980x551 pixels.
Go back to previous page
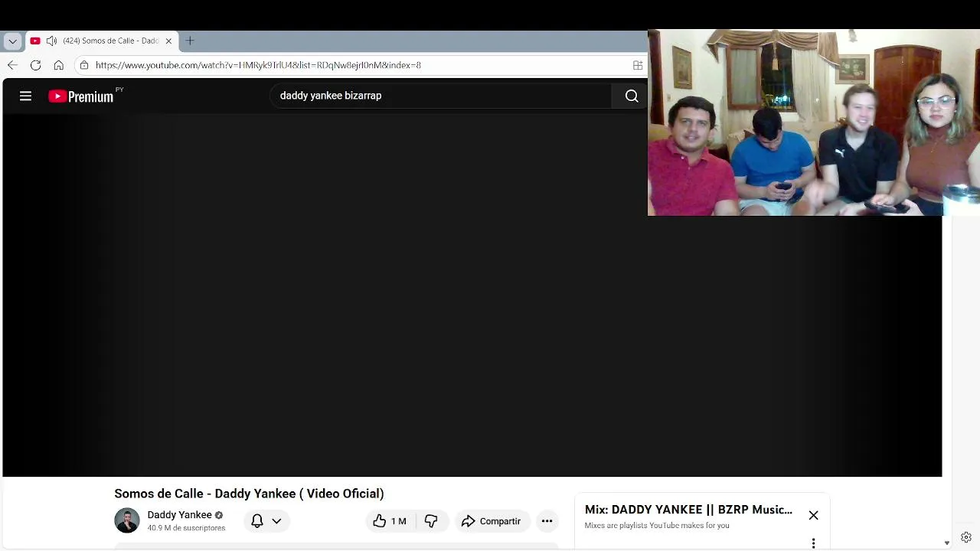click(12, 65)
